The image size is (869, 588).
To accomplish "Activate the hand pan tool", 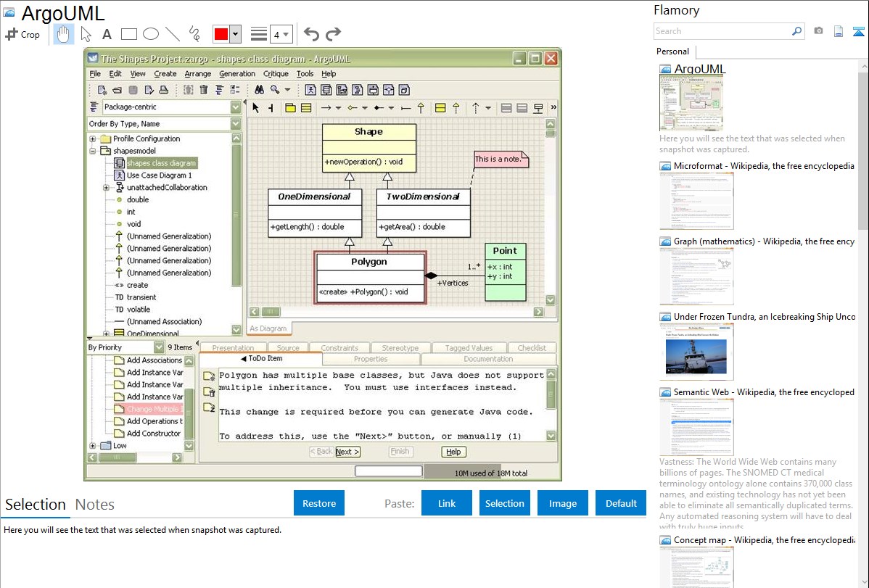I will pos(63,34).
